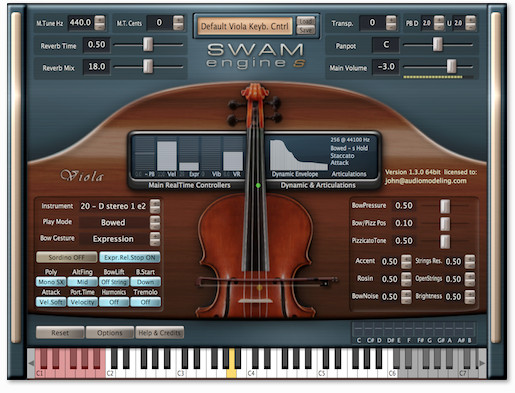Viewport: 515px width, 393px height.
Task: Toggle the Tremolo Off switch
Action: pyautogui.click(x=146, y=302)
